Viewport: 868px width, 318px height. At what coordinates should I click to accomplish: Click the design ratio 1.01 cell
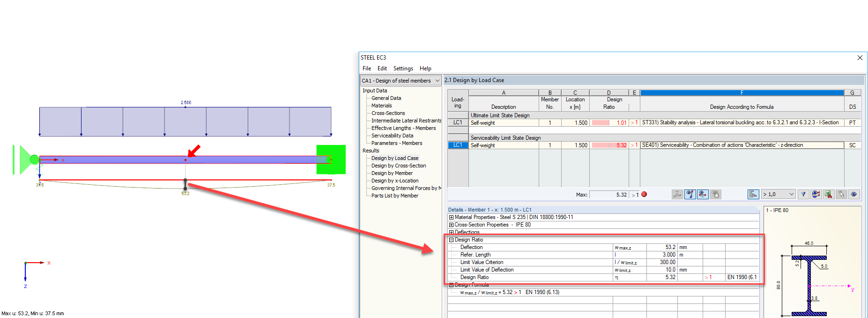pos(609,122)
